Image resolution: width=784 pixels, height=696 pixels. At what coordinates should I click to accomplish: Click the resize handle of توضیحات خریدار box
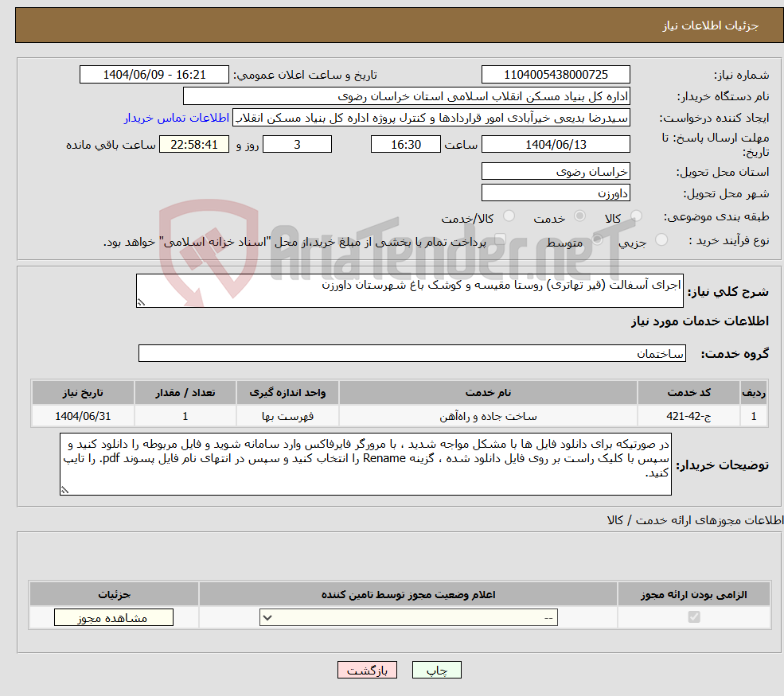[x=64, y=490]
